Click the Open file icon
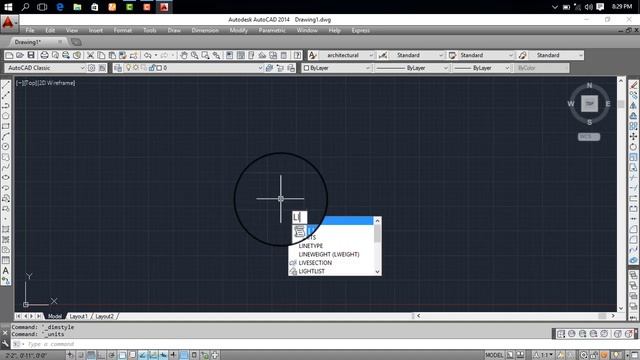This screenshot has width=640, height=360. (20, 55)
